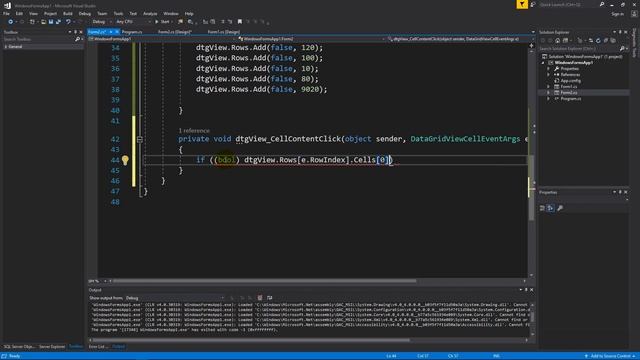Toggle Word Wrap icon in Output panel

pos(269,298)
